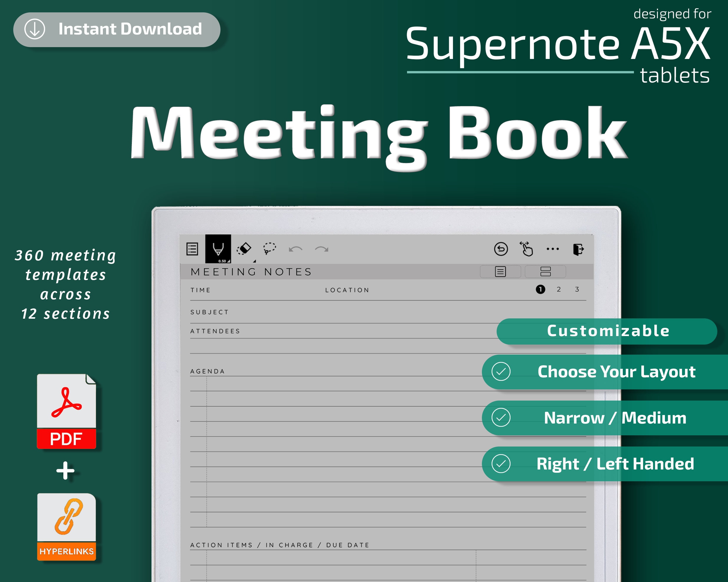The image size is (728, 582).
Task: Click the Narrow / Medium checkmark
Action: click(x=501, y=418)
